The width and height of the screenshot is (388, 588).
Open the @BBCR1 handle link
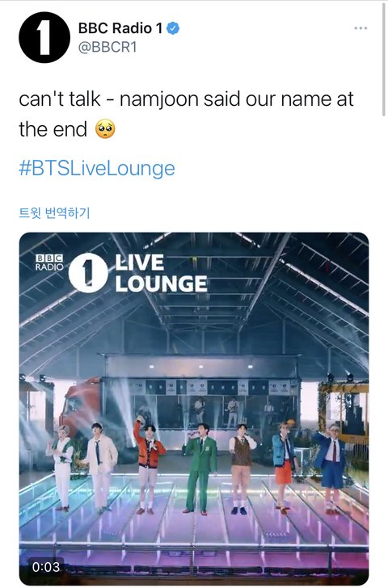coord(108,47)
